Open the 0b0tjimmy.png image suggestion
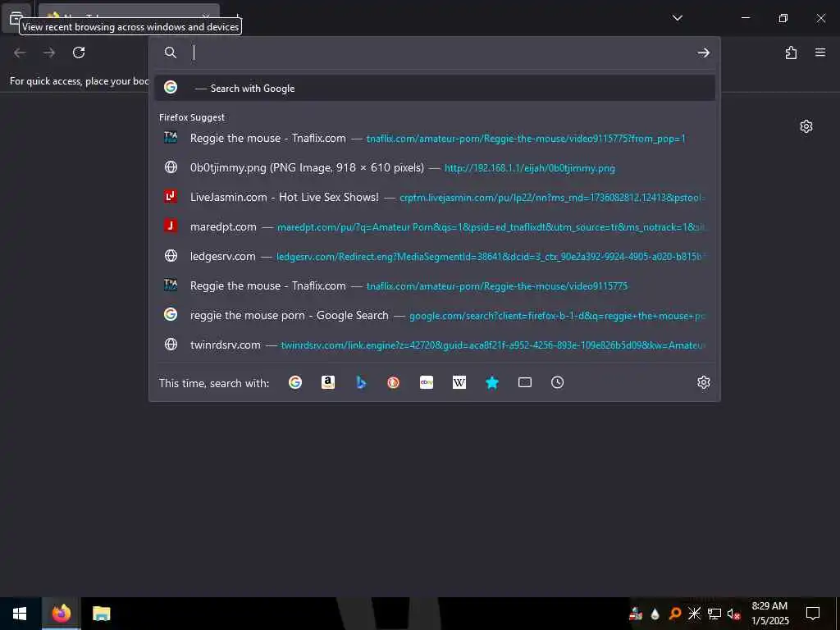The image size is (840, 630). pos(435,167)
